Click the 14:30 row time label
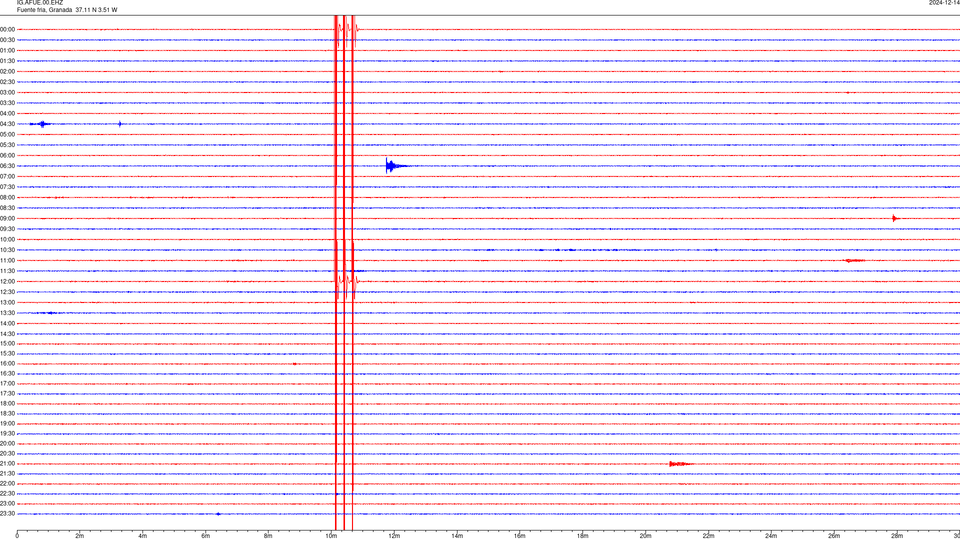 tap(7, 334)
